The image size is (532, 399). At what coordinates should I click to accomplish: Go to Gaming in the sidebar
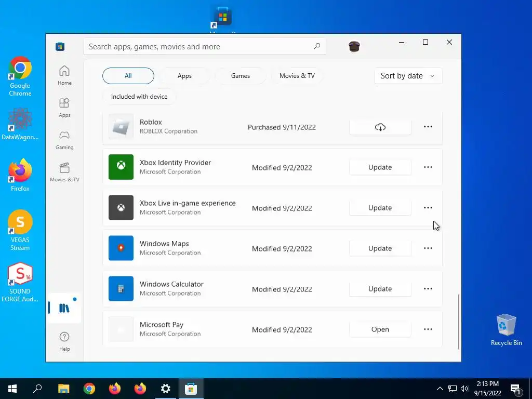[x=64, y=140]
